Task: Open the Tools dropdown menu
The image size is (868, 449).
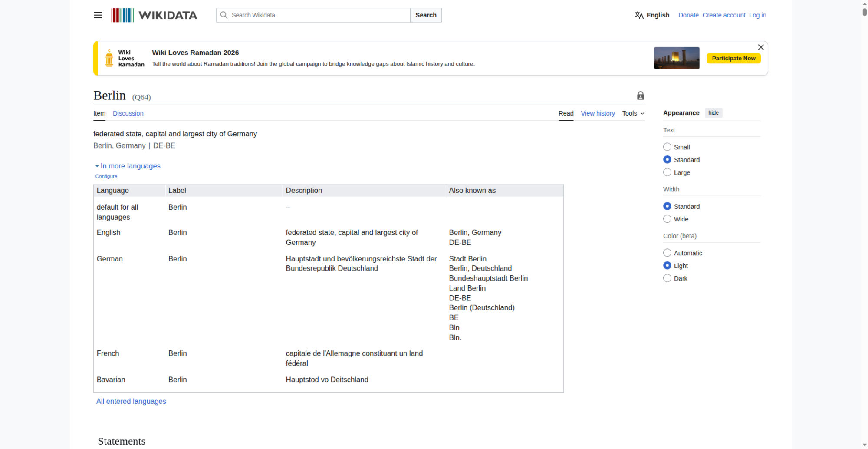Action: 633,113
